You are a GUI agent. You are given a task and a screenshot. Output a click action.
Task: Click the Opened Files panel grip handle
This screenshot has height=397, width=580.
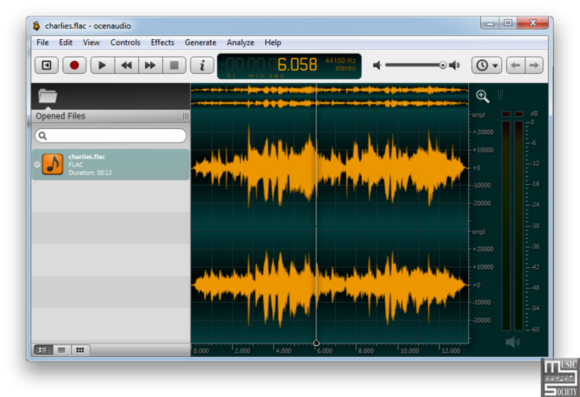click(x=185, y=117)
